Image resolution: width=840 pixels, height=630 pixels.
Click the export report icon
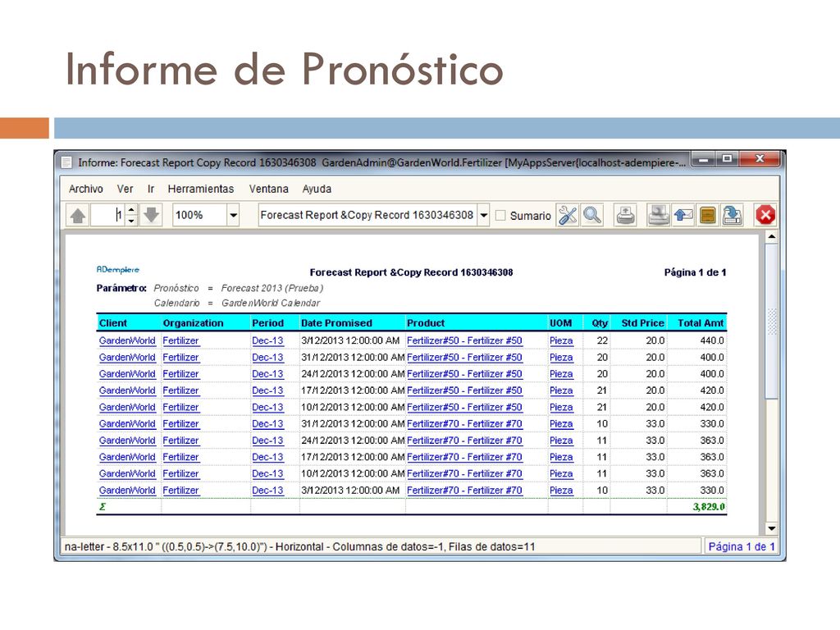[x=733, y=216]
